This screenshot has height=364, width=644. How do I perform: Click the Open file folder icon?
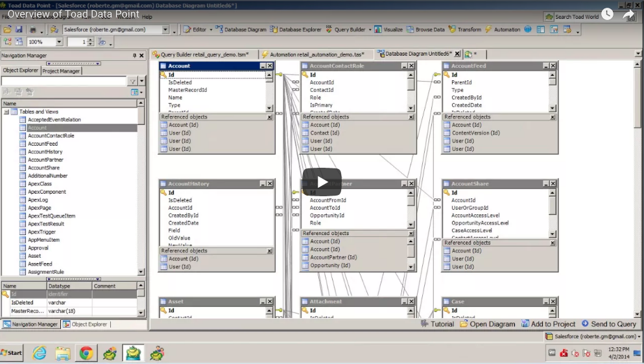7,30
